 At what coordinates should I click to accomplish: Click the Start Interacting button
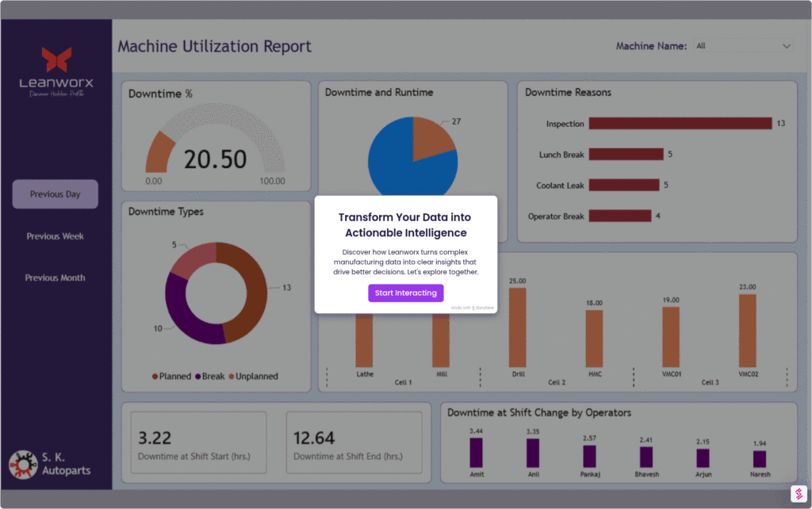click(405, 293)
